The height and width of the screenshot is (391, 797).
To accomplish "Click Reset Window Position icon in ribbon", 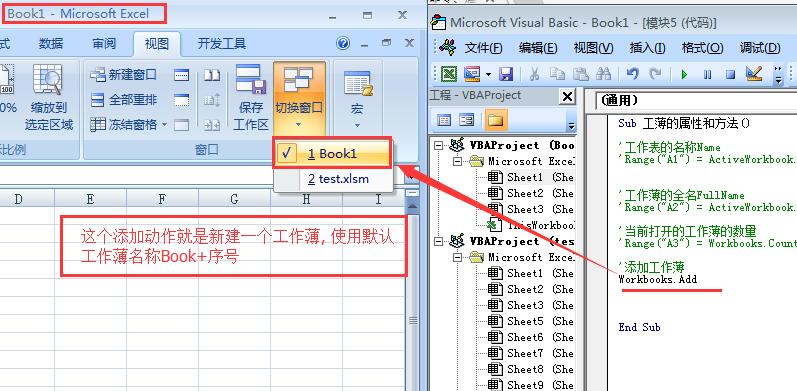I will [212, 124].
